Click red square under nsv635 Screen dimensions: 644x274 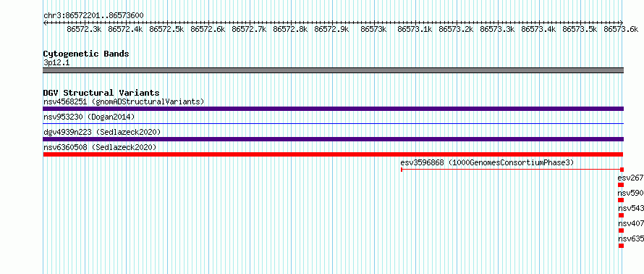click(x=621, y=246)
